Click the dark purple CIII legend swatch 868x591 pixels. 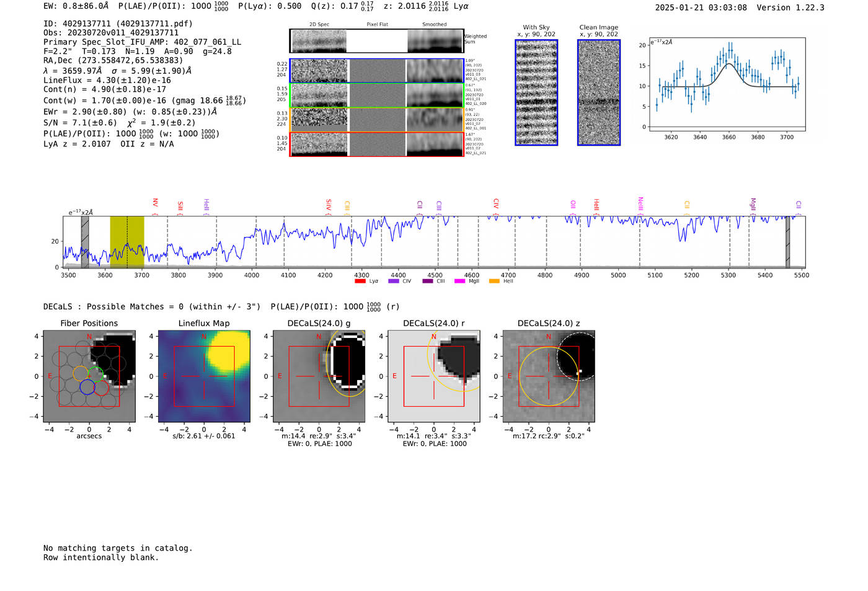tap(428, 282)
